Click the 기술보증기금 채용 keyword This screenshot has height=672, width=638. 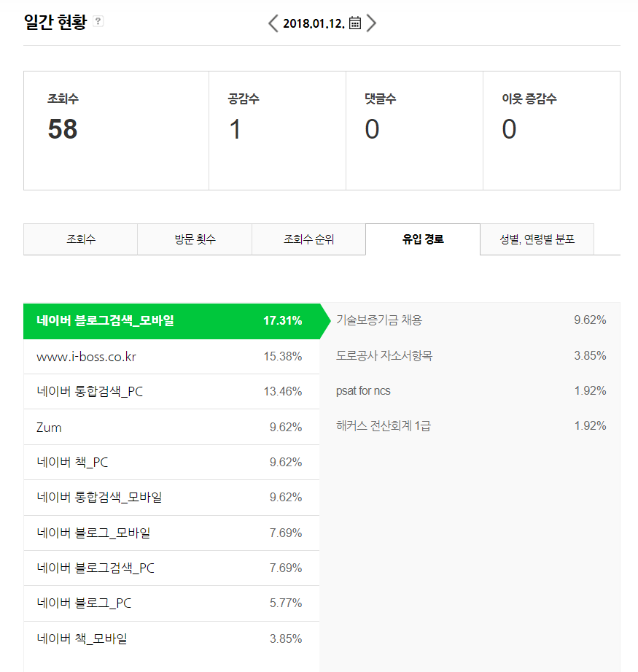379,320
